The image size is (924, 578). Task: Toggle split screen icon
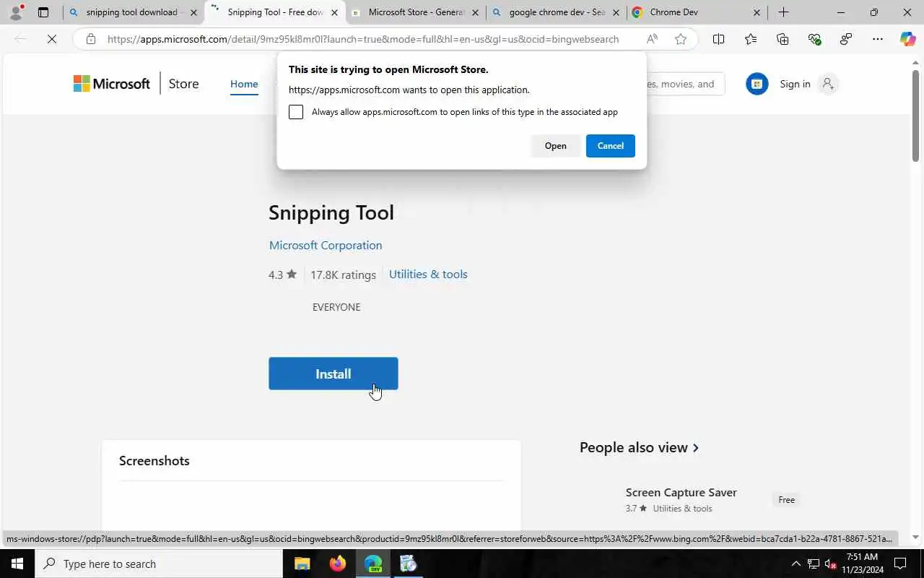tap(718, 39)
